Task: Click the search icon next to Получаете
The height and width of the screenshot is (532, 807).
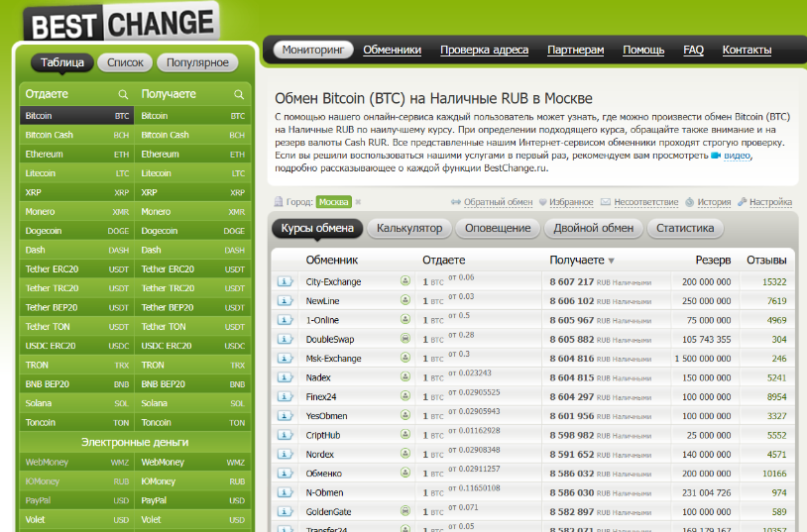Action: point(239,95)
